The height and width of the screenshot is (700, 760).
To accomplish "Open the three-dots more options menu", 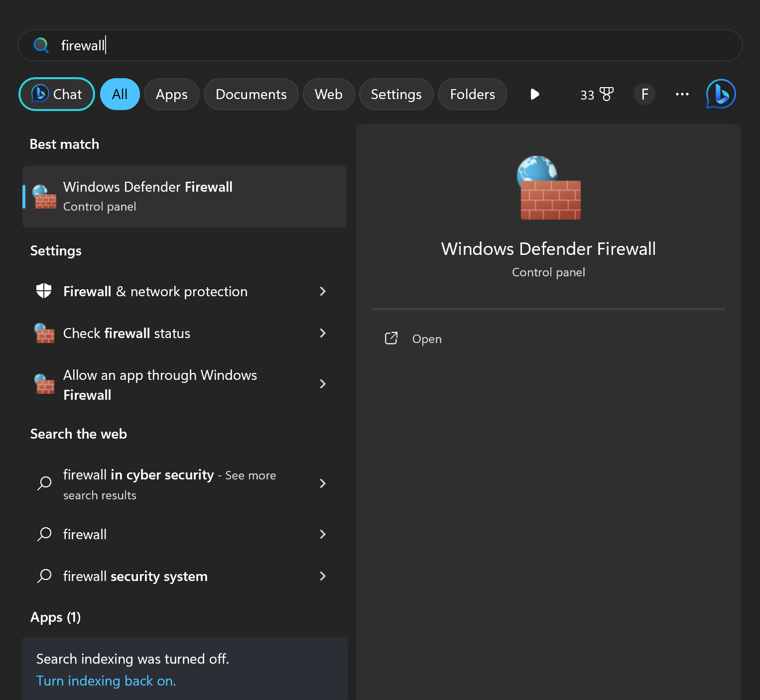I will [x=682, y=94].
